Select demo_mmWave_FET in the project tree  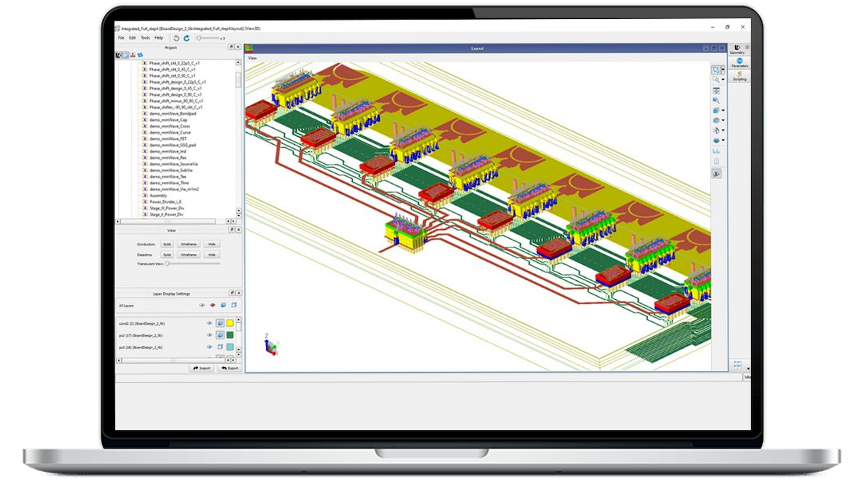[168, 139]
